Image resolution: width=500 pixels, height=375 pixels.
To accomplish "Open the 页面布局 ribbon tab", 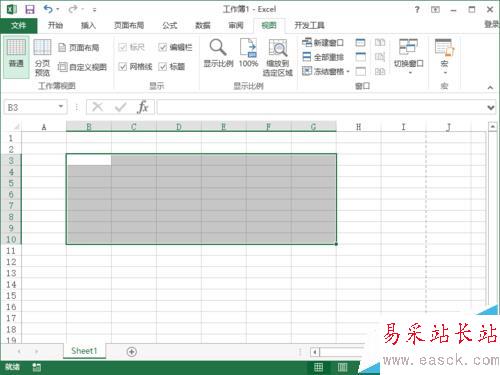I will (129, 25).
